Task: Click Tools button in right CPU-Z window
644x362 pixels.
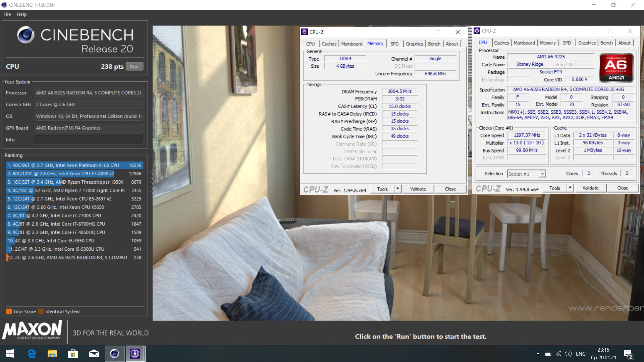Action: click(555, 188)
